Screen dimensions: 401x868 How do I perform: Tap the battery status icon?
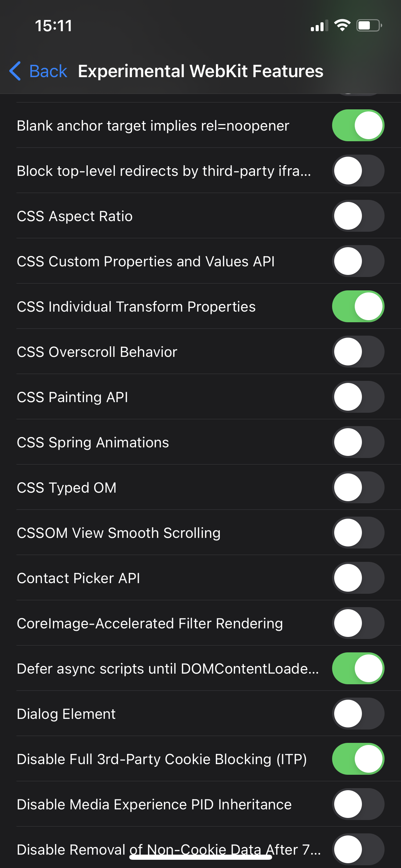369,25
